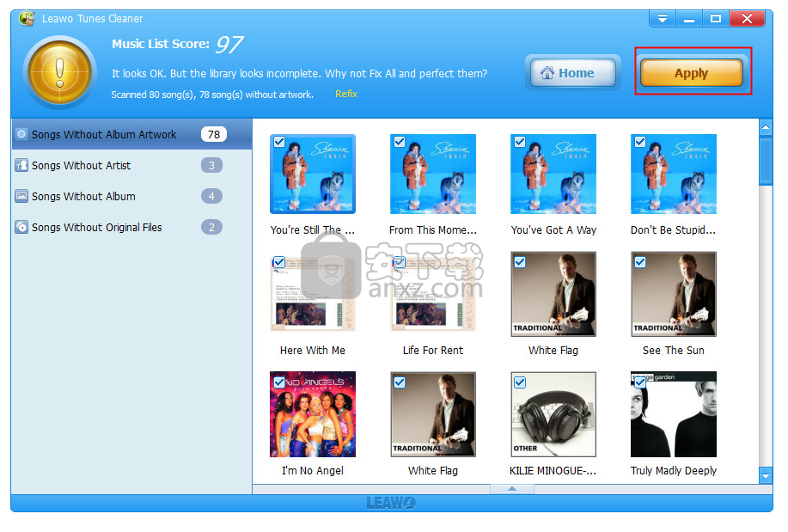Uncheck See The Sun song
788x532 pixels.
point(639,262)
